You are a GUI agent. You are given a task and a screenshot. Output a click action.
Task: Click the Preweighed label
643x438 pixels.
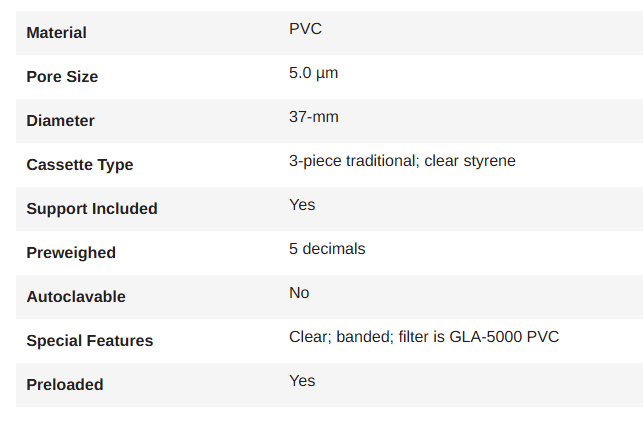[x=71, y=253]
